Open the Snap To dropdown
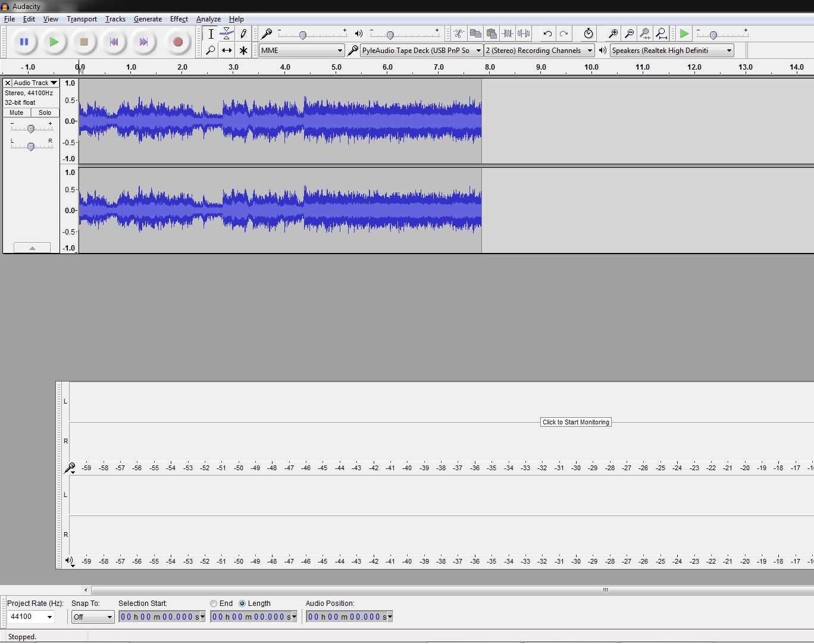This screenshot has height=644, width=814. (92, 617)
